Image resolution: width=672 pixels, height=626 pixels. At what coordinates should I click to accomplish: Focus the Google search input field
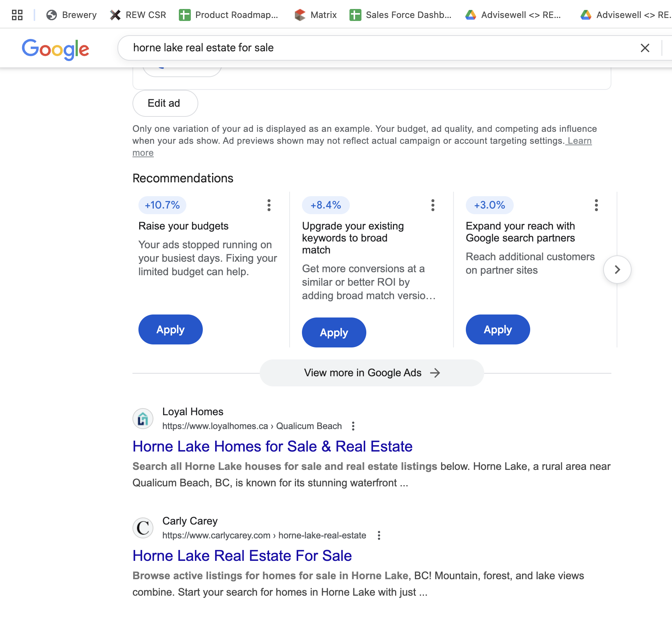(374, 48)
